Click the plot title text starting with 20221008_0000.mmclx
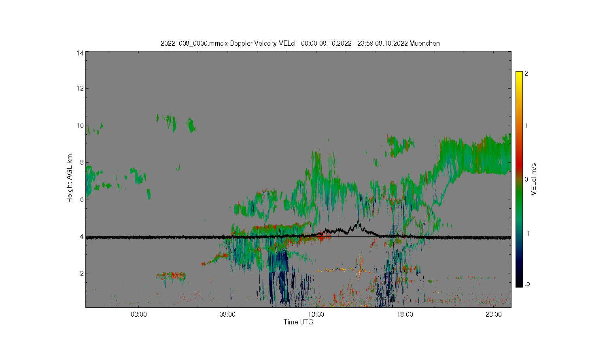 300,43
